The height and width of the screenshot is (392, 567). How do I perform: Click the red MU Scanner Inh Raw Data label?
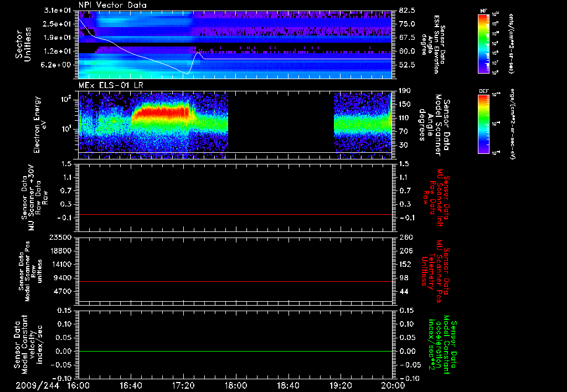tap(436, 198)
